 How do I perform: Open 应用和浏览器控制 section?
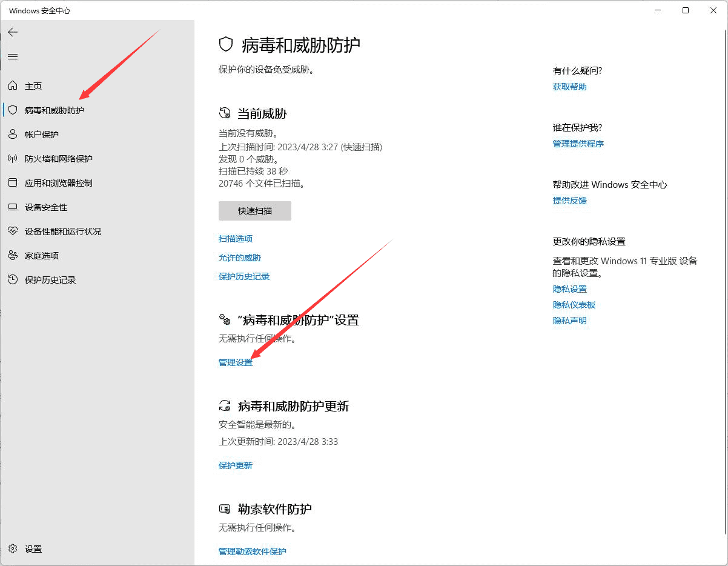coord(59,182)
